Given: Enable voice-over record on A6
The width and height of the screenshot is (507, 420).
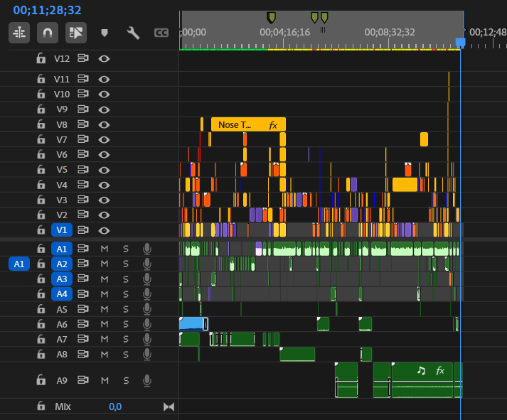Looking at the screenshot, I should point(147,324).
